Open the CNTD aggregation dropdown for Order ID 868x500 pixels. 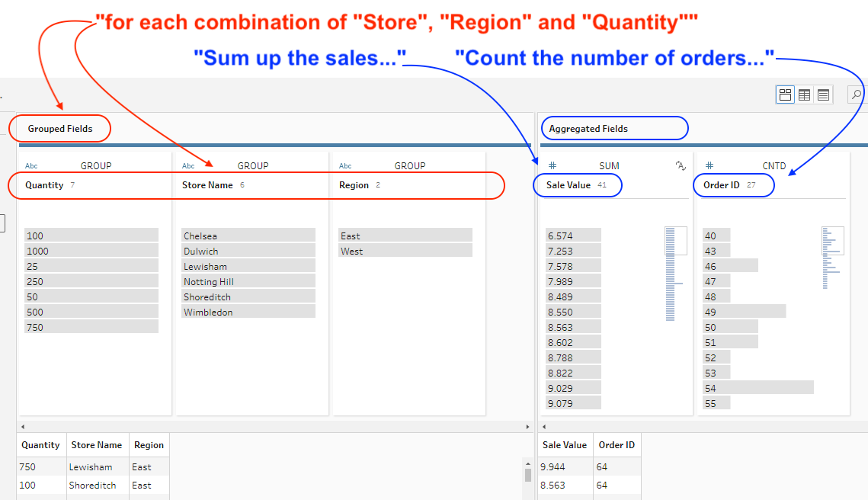coord(774,165)
